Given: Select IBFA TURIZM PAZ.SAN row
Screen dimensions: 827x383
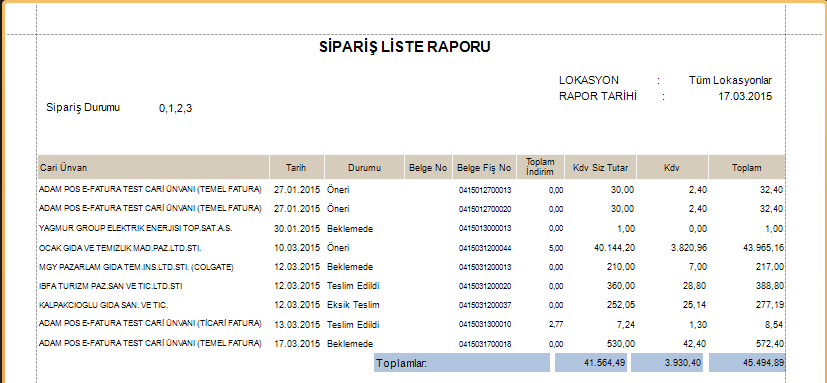Looking at the screenshot, I should (x=411, y=286).
